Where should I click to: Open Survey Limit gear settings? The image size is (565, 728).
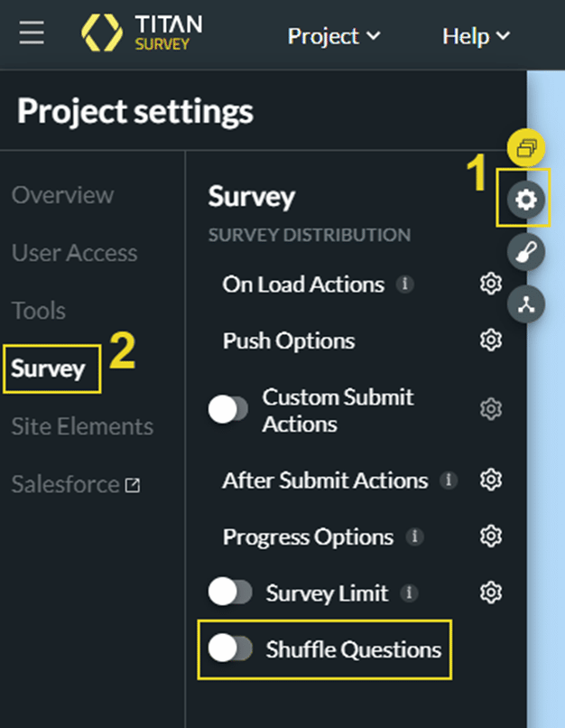point(491,593)
